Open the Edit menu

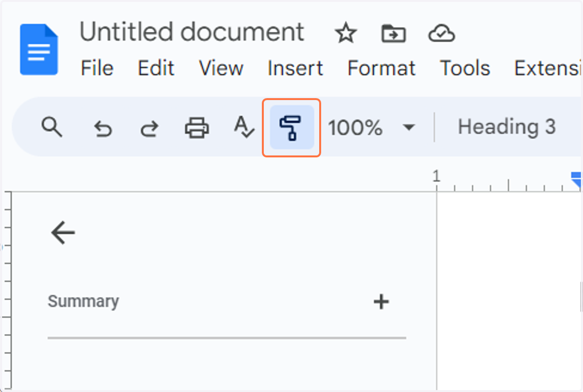coord(156,68)
